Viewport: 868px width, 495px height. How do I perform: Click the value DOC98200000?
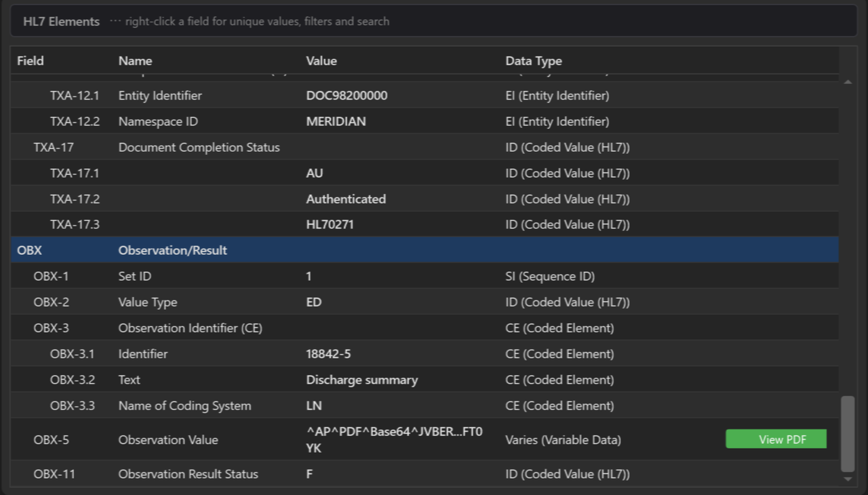pyautogui.click(x=347, y=96)
